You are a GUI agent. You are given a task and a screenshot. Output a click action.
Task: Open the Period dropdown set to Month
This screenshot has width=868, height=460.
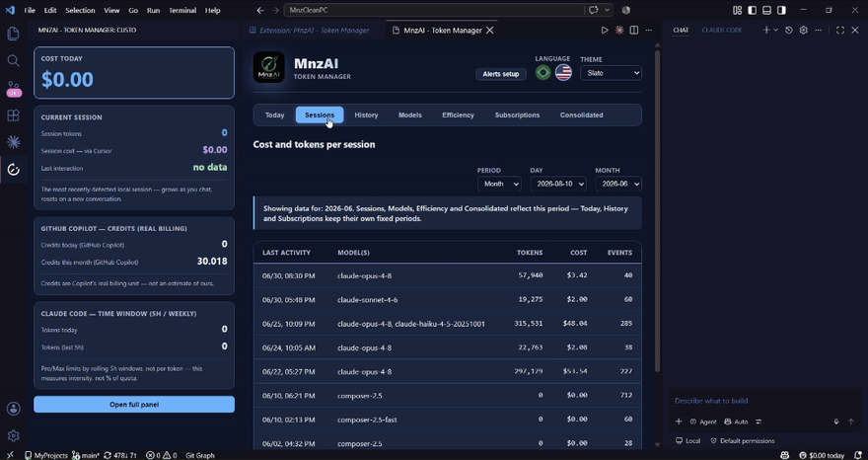(x=499, y=184)
